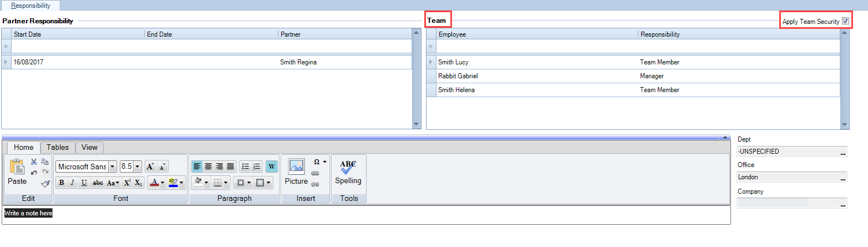Switch to the Home ribbon tab

pyautogui.click(x=23, y=147)
